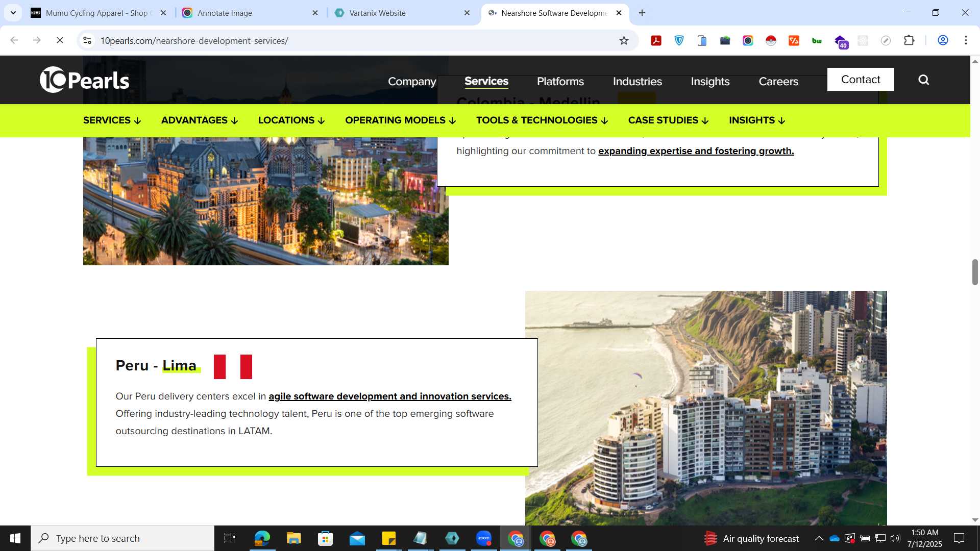Viewport: 980px width, 551px height.
Task: Open the tab search dropdown arrow
Action: click(x=13, y=13)
